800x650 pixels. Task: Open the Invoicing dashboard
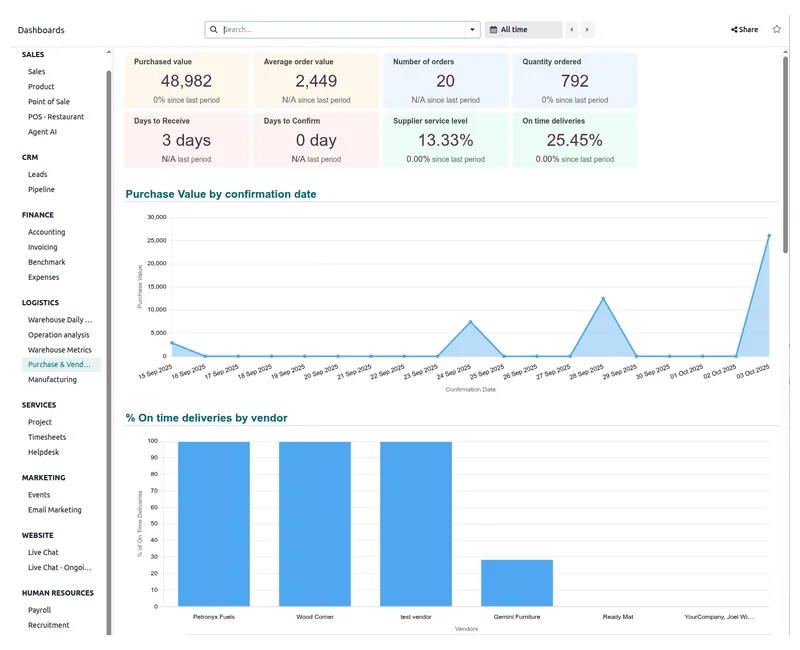pyautogui.click(x=43, y=247)
